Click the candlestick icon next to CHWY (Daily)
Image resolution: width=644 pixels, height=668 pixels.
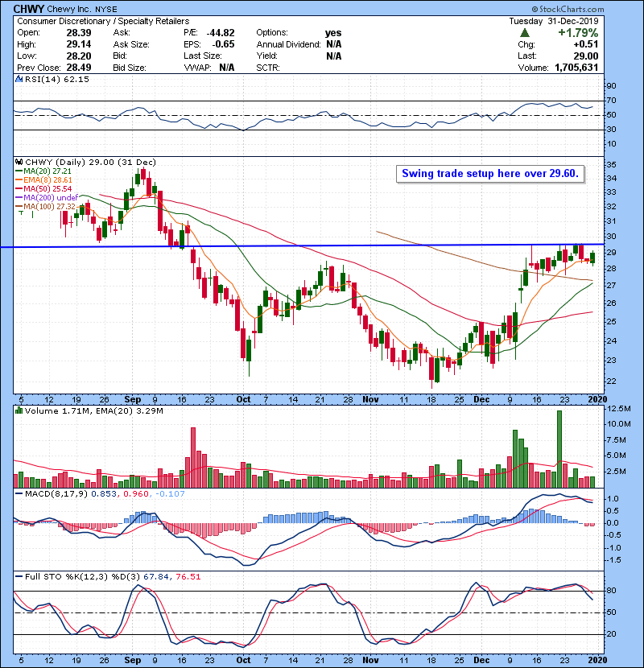19,162
